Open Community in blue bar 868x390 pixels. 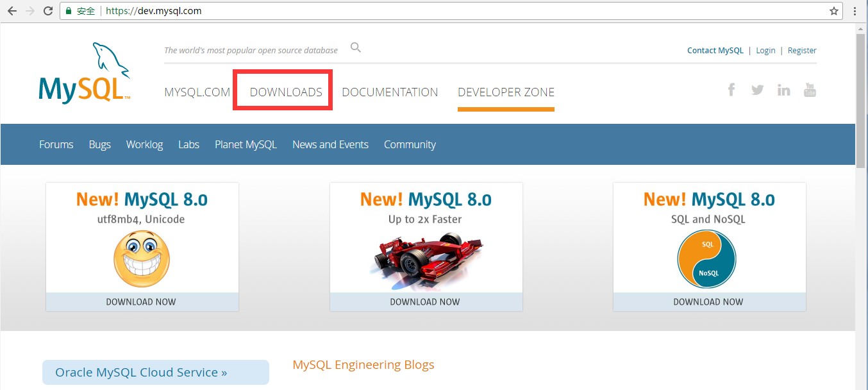[410, 144]
